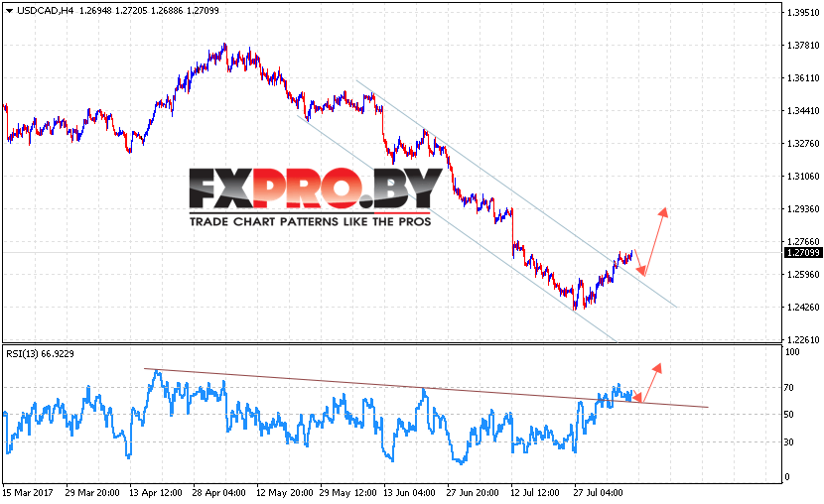Click price scale value 1.39510
Screen dimensions: 824x504
[803, 13]
